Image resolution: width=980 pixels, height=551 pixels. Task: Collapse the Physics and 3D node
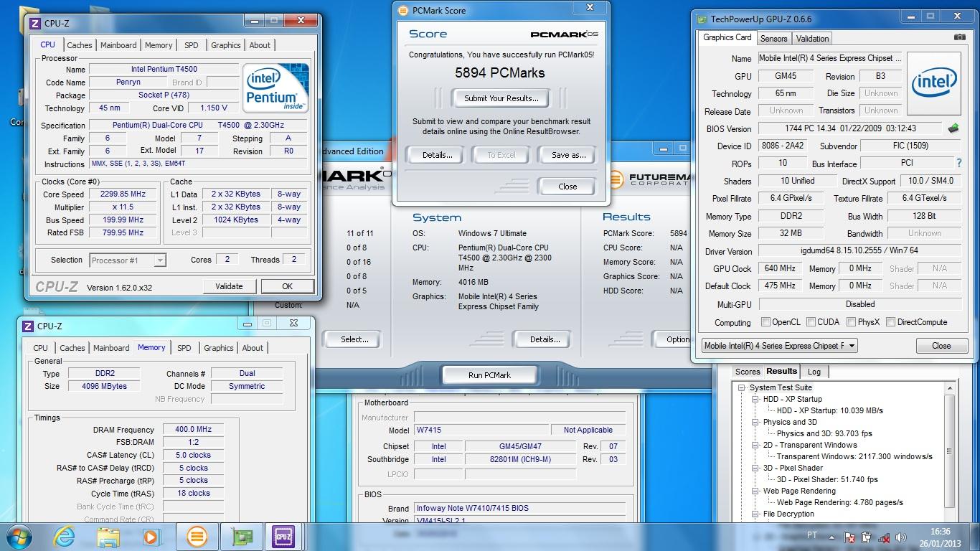pyautogui.click(x=755, y=423)
